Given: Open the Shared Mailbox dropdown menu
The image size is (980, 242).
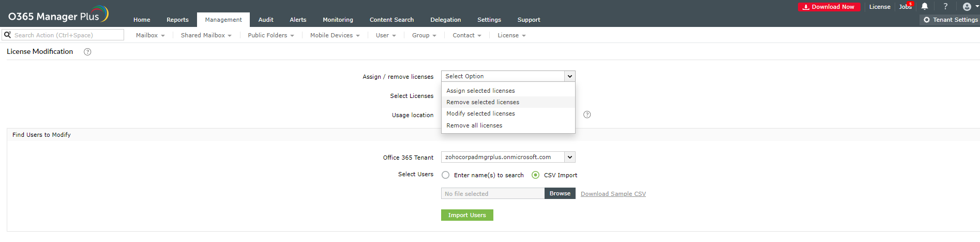Looking at the screenshot, I should pyautogui.click(x=206, y=35).
